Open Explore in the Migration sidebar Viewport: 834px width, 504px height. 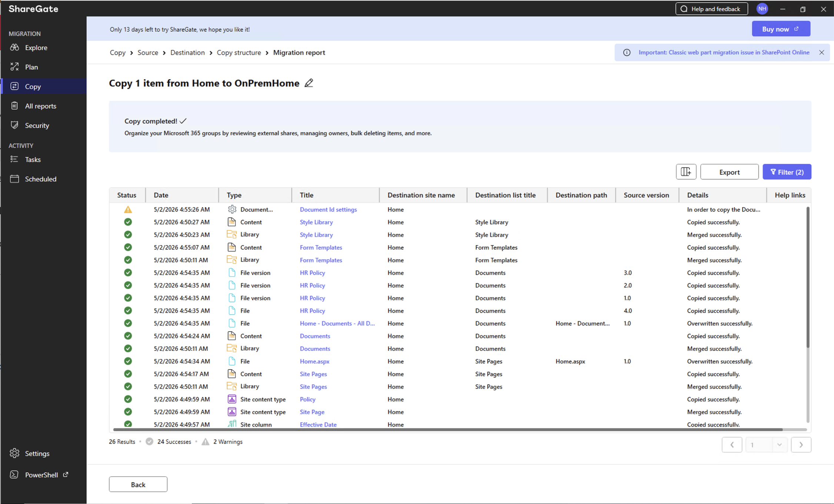coord(36,47)
